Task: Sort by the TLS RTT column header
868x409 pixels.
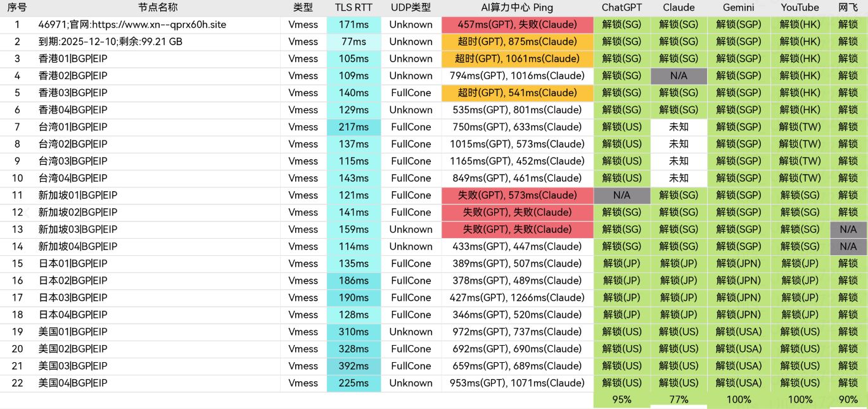Action: [354, 8]
